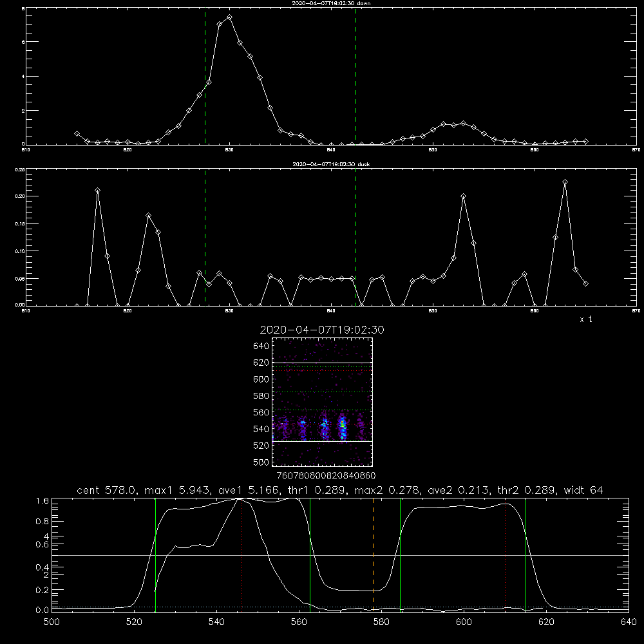Click the '2020-04-07T19:02:30 dusk' plot title
The width and height of the screenshot is (644, 644).
(x=331, y=164)
